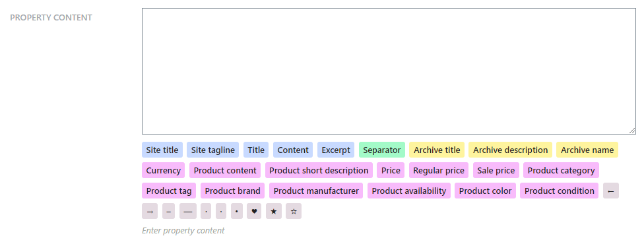Viewport: 644px width, 242px height.
Task: Add the Site title variable
Action: (162, 150)
